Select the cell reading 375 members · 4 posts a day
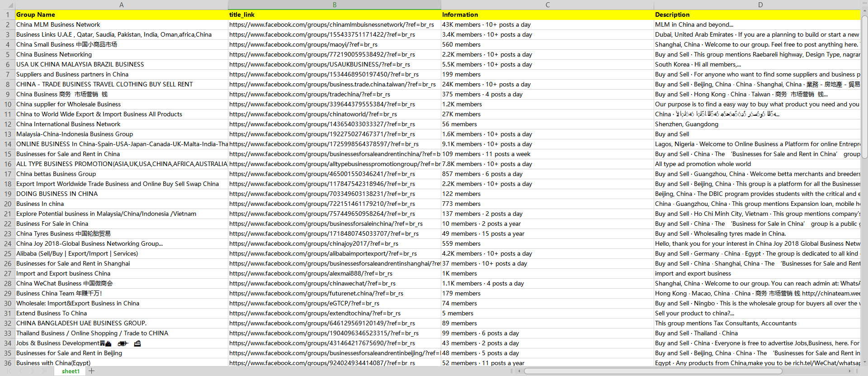868x376 pixels. 547,94
